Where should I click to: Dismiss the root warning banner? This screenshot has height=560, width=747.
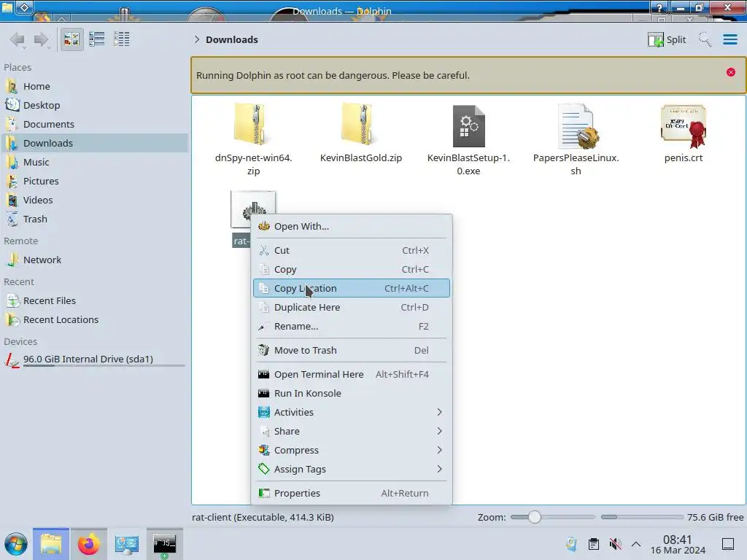click(x=731, y=72)
